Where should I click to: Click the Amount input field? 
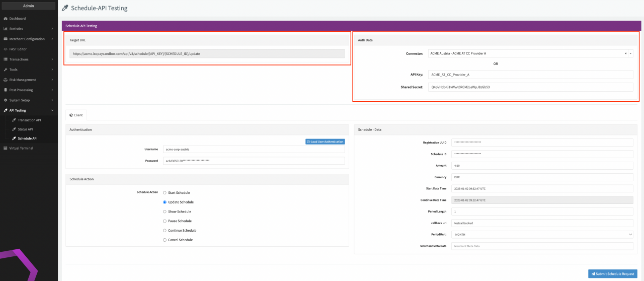[542, 166]
